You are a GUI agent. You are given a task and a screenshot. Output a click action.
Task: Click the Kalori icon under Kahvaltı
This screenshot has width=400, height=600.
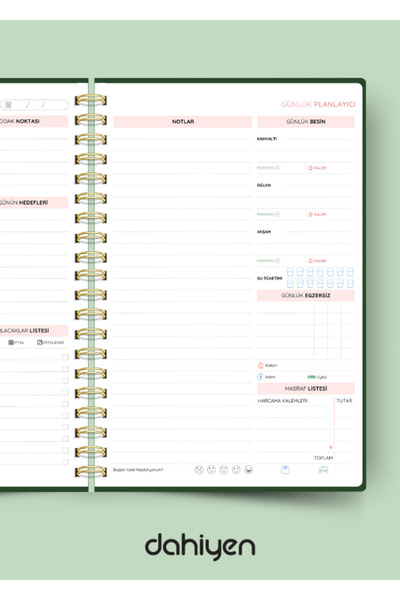310,168
